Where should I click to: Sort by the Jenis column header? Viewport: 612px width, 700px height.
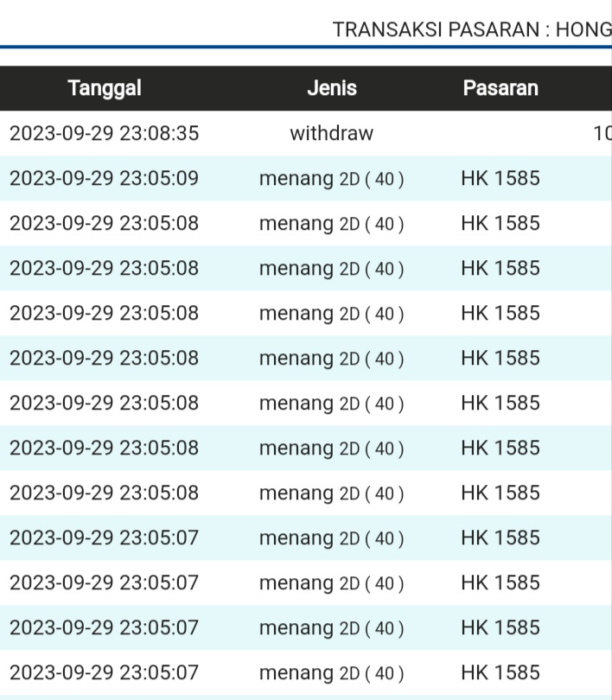coord(332,88)
